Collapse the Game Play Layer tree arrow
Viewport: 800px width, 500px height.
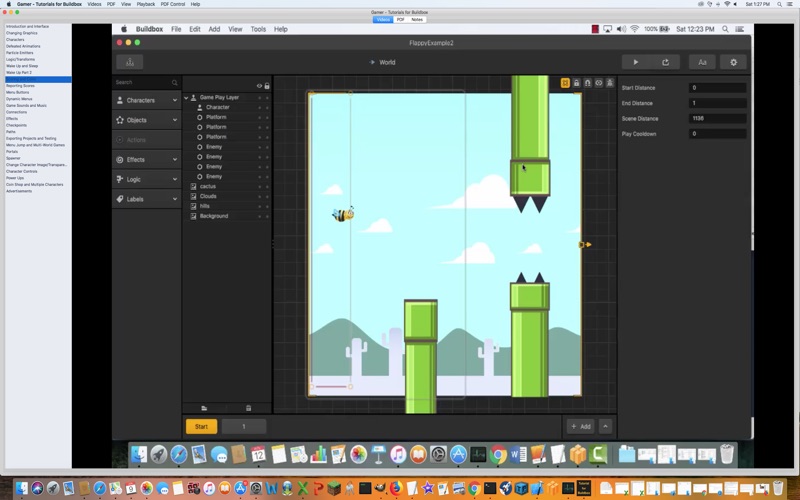(x=186, y=97)
